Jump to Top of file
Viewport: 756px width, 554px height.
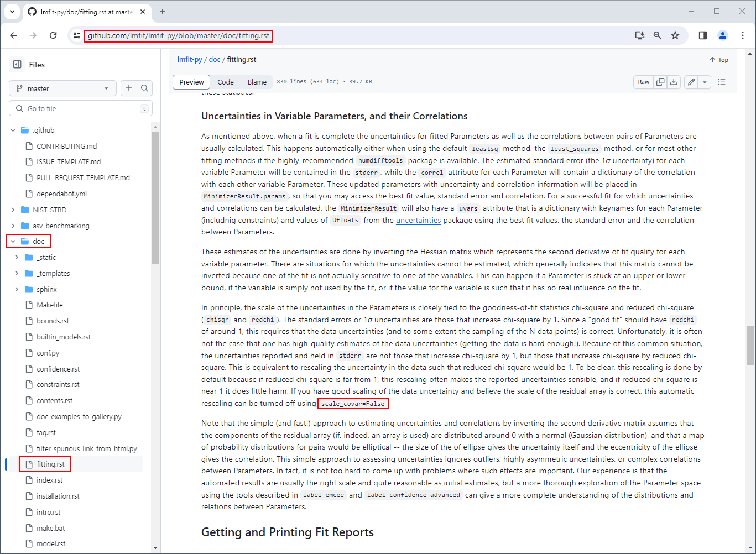pos(719,60)
